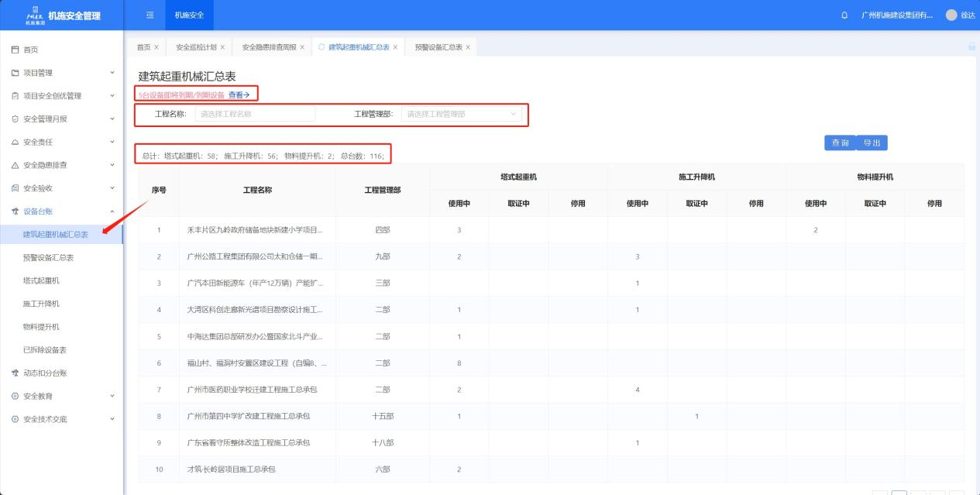Close the 预警设备汇总表 tab

pyautogui.click(x=468, y=47)
